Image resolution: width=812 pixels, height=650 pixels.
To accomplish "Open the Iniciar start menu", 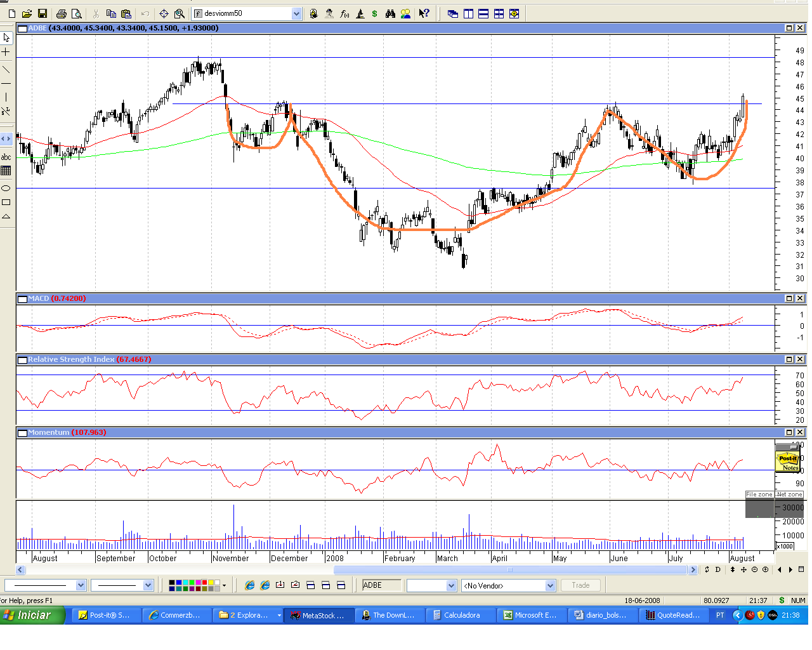I will (x=32, y=615).
